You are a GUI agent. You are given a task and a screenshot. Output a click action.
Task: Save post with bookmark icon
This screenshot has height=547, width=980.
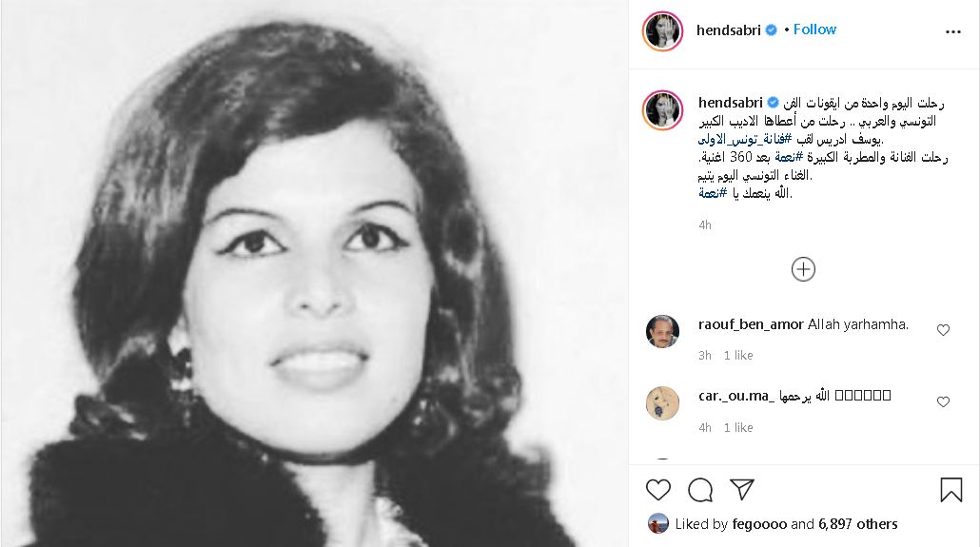951,490
